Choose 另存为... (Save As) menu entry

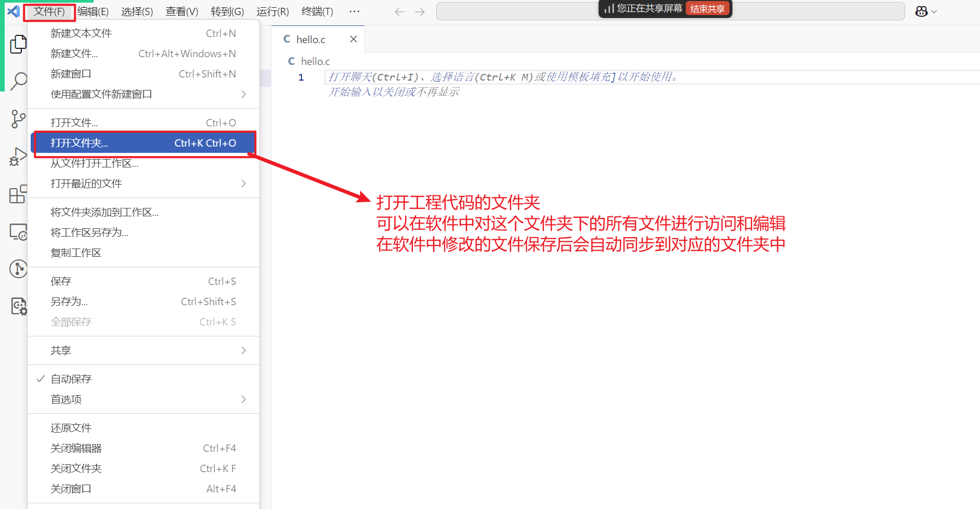[x=69, y=302]
